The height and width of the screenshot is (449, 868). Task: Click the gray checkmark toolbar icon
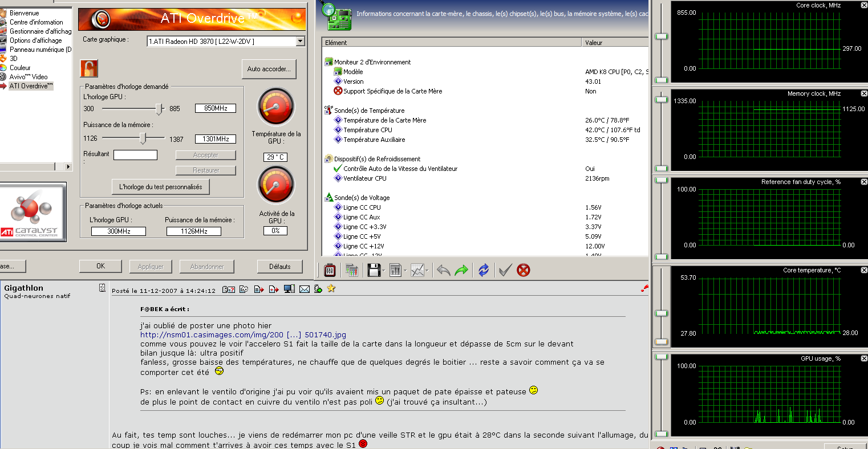pos(505,270)
